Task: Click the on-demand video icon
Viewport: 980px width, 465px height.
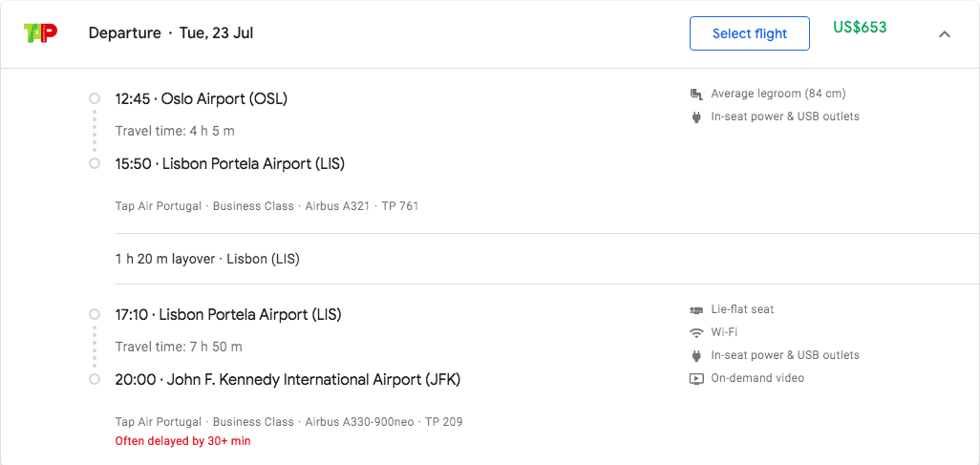Action: (x=696, y=378)
